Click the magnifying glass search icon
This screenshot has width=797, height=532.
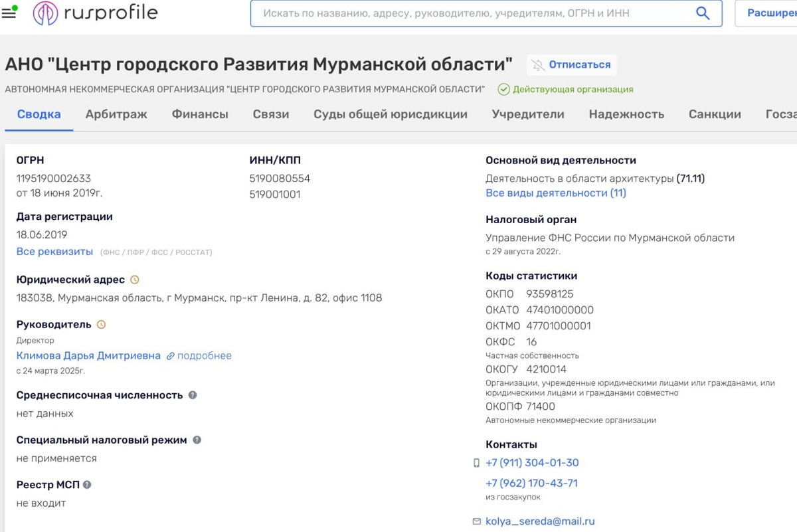click(x=703, y=13)
